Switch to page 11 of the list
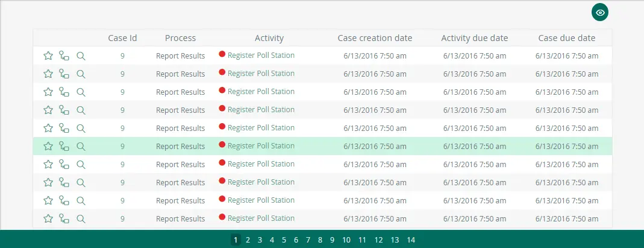 [x=362, y=240]
